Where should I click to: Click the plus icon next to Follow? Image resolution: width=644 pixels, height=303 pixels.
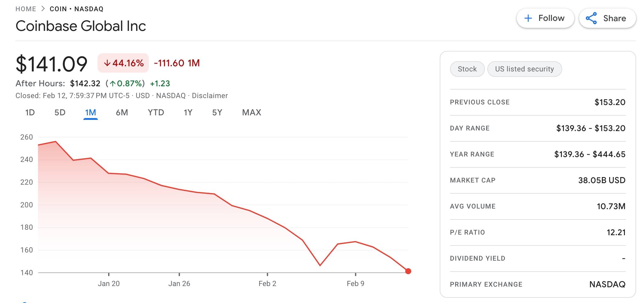pyautogui.click(x=528, y=18)
